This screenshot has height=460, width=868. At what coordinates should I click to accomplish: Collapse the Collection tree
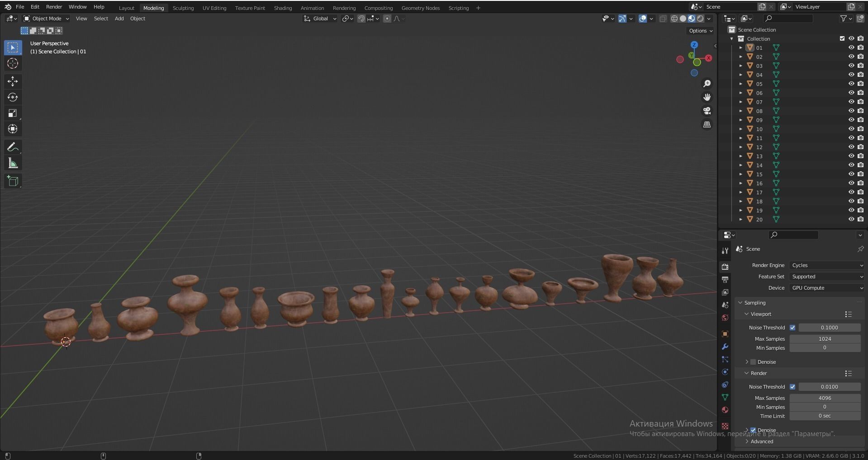[x=732, y=38]
